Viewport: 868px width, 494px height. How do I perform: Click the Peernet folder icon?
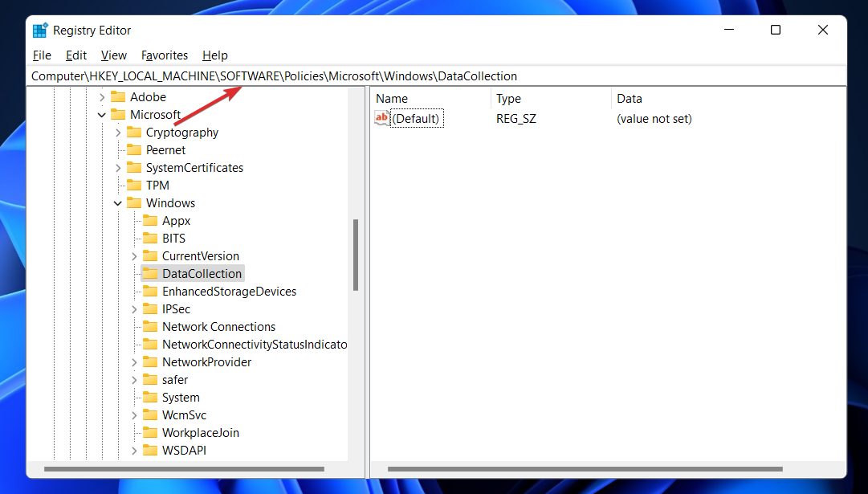click(x=134, y=150)
